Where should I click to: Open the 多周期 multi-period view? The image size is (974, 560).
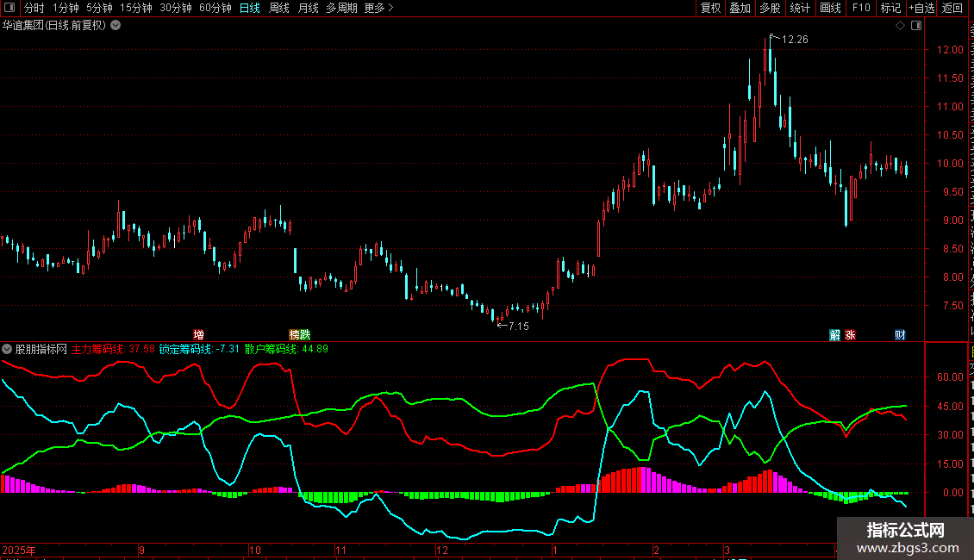341,8
